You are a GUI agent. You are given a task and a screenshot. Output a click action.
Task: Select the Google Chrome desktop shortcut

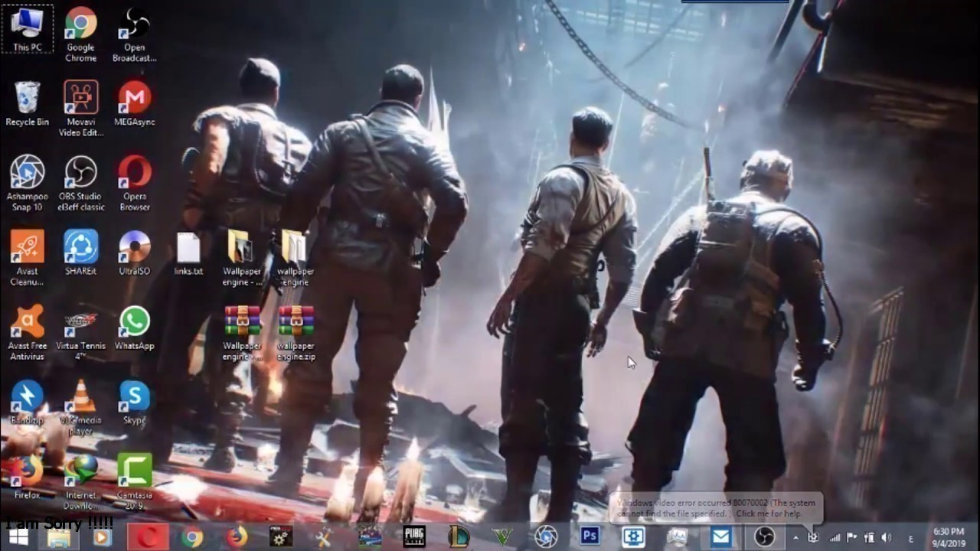80,34
